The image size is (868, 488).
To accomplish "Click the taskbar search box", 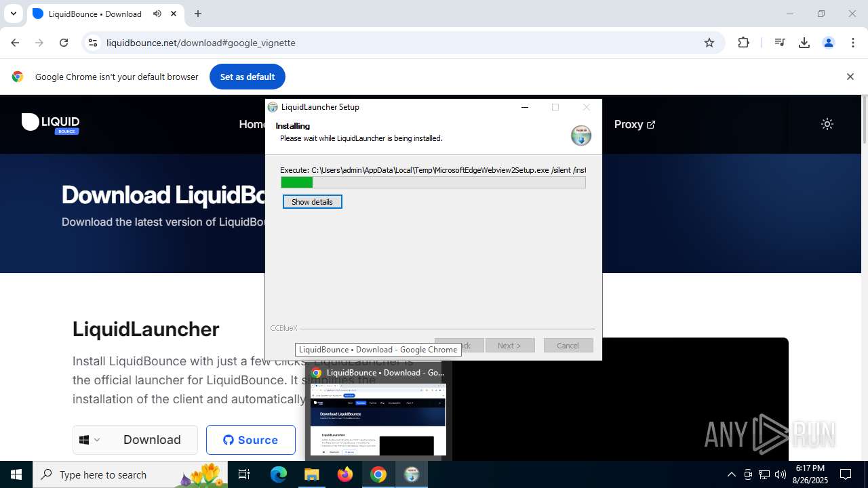I will click(x=131, y=474).
